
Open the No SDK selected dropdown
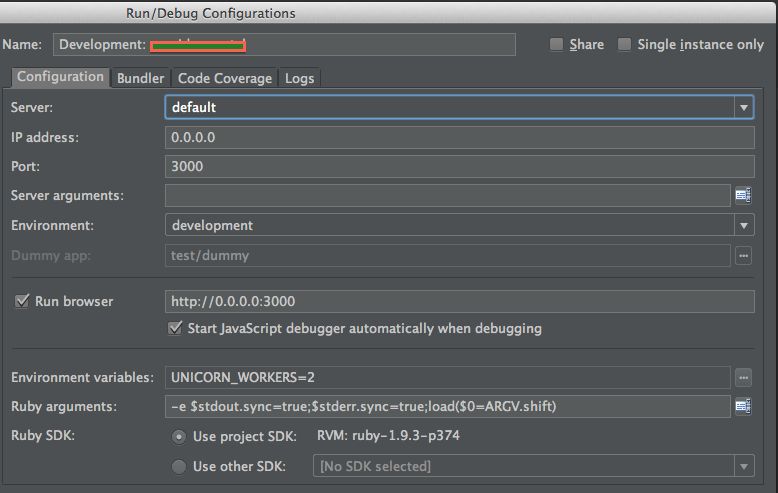point(533,466)
